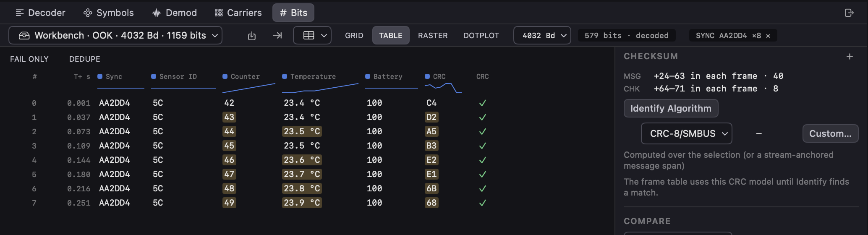
Task: Click Sync AA2DD4 in row 0
Action: click(x=115, y=103)
